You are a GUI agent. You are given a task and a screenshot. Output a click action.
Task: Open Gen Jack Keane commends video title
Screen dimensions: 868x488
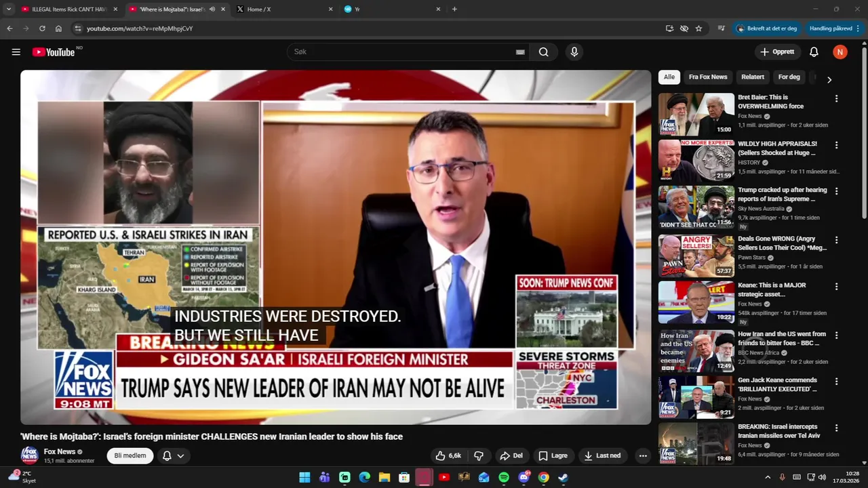point(778,384)
